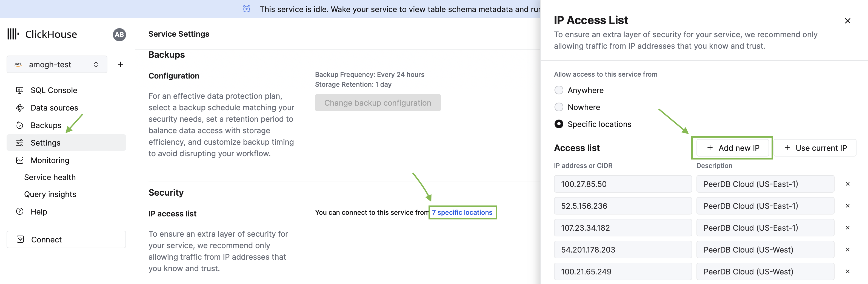Image resolution: width=868 pixels, height=284 pixels.
Task: Click the 'Storage Retention: 1 day' text
Action: [353, 85]
